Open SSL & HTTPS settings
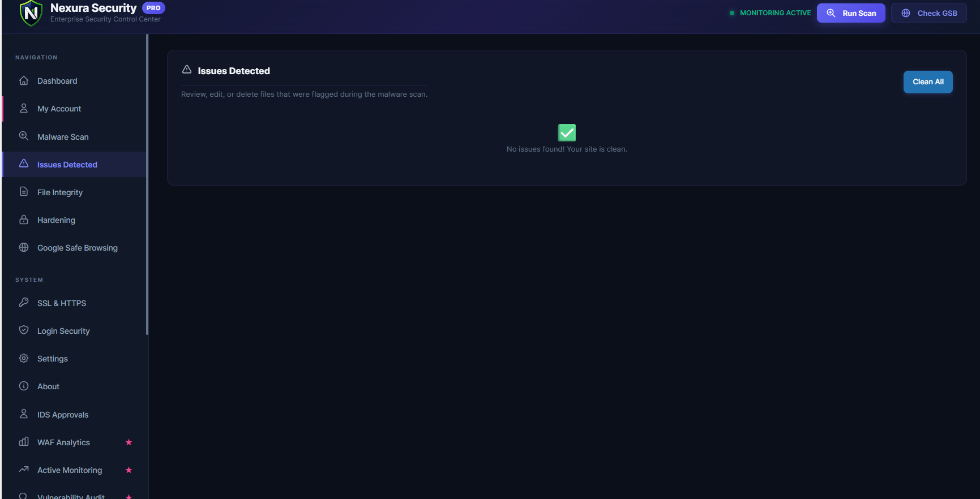 click(x=74, y=303)
